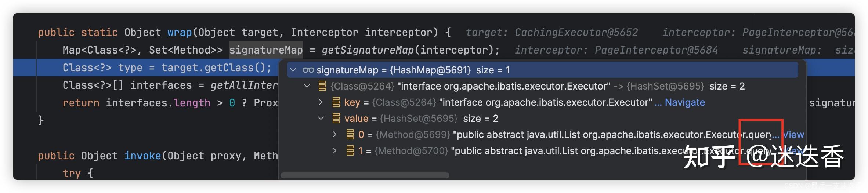Click the map entry icon before Class@5264

322,86
